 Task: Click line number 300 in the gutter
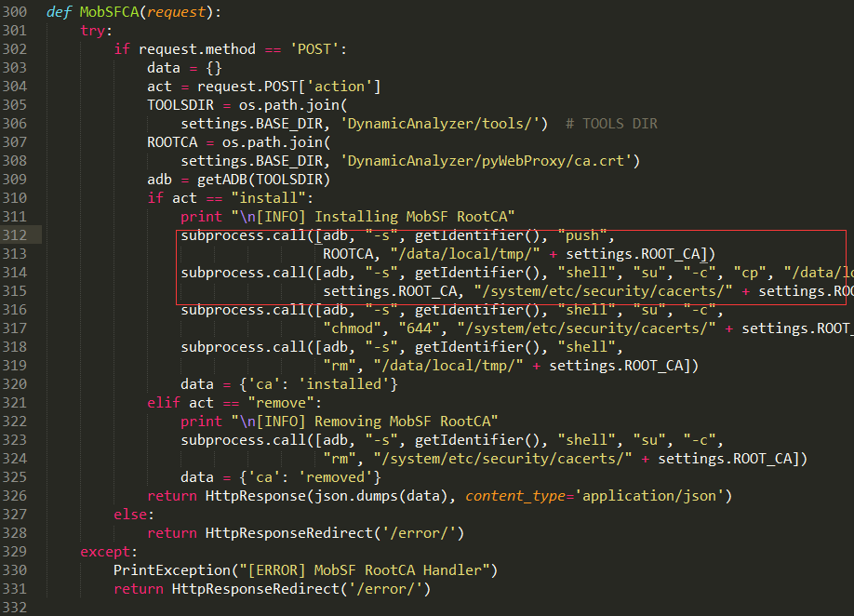15,12
